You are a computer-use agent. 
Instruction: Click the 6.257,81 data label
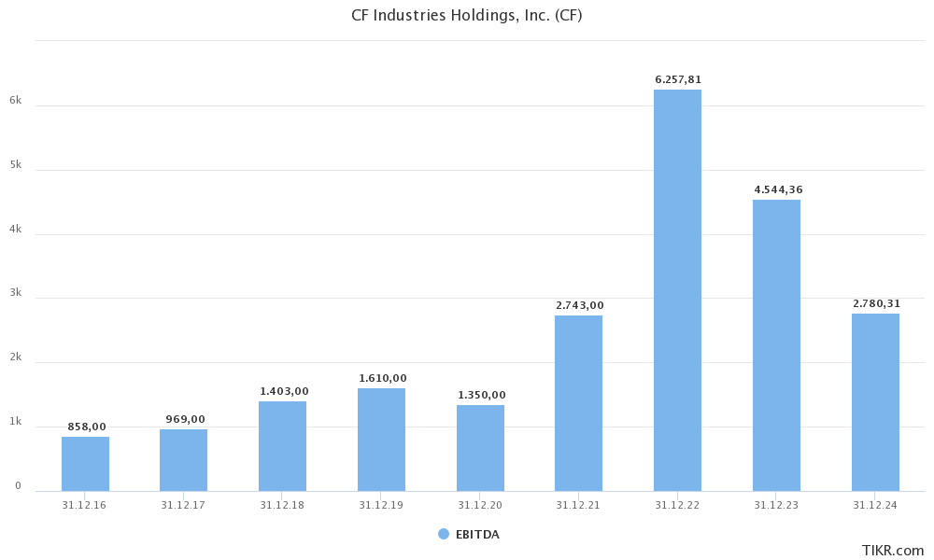[x=678, y=79]
